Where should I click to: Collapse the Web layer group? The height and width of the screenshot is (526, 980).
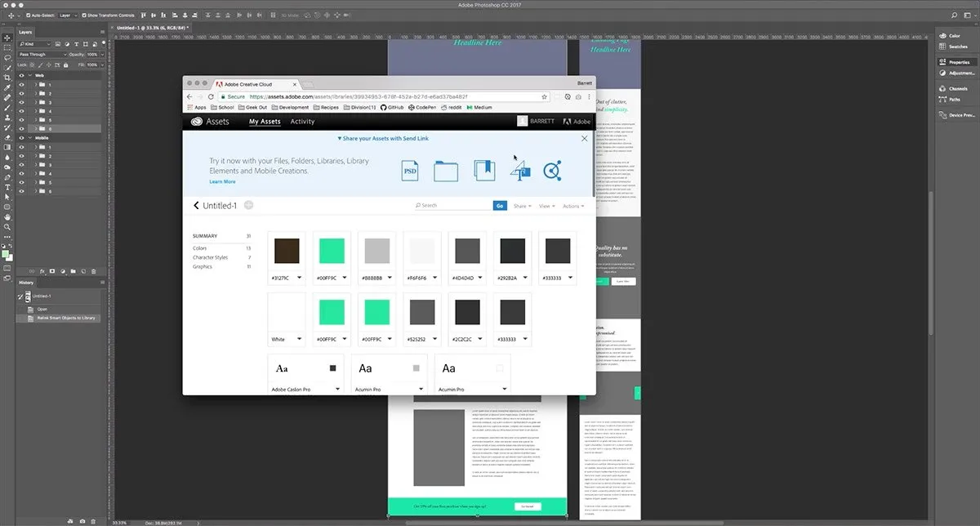point(30,75)
